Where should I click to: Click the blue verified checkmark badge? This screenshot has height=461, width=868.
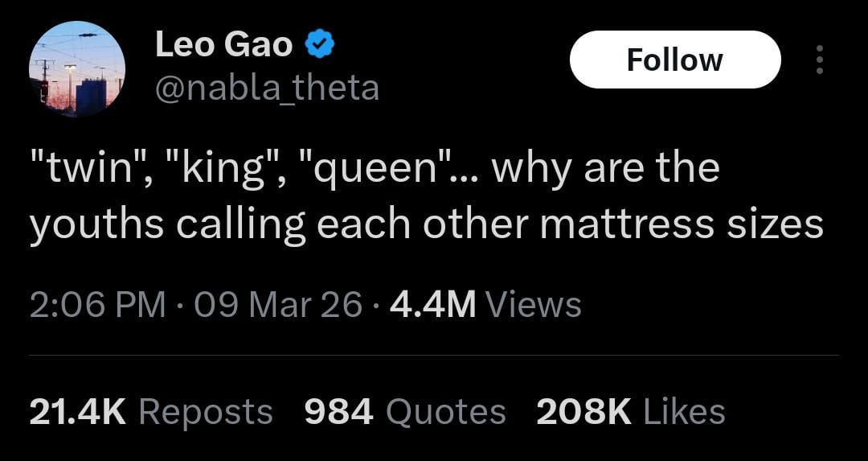(320, 45)
